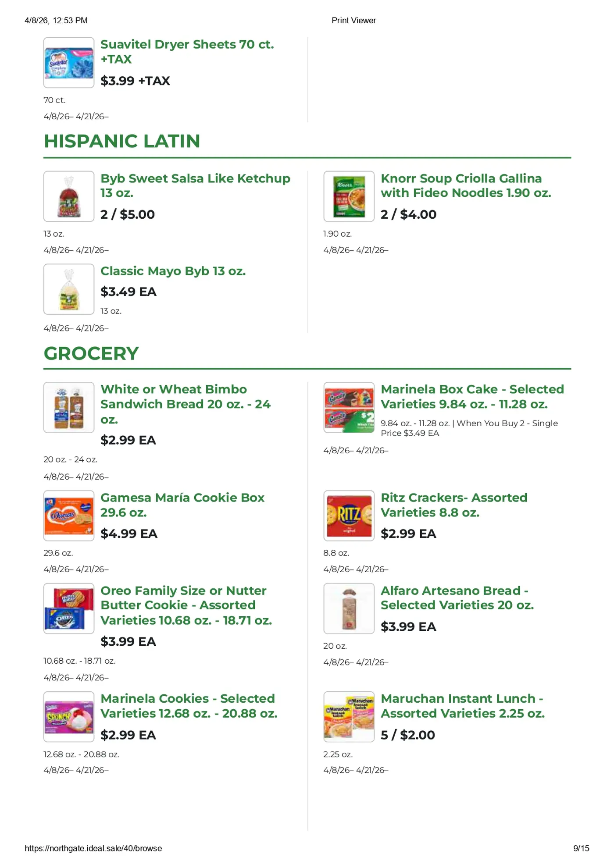Select the Ritz Crackers product image
Image resolution: width=614 pixels, height=868 pixels.
tap(349, 516)
